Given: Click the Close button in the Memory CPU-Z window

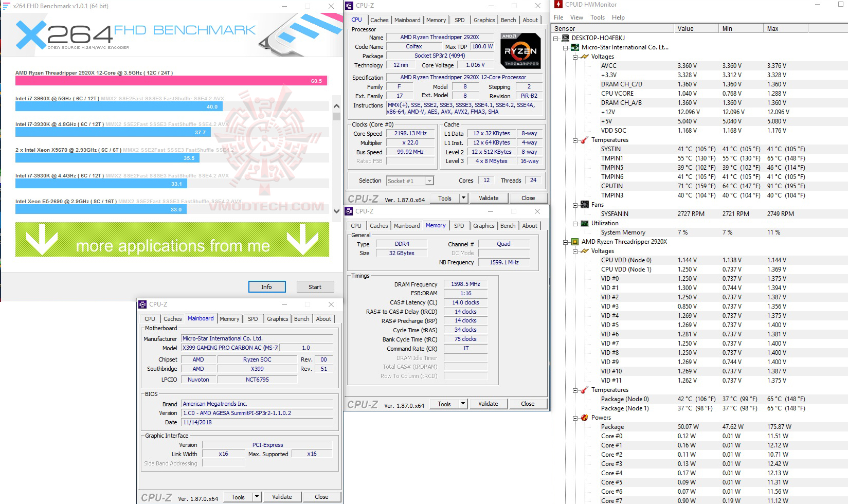Looking at the screenshot, I should pyautogui.click(x=528, y=404).
